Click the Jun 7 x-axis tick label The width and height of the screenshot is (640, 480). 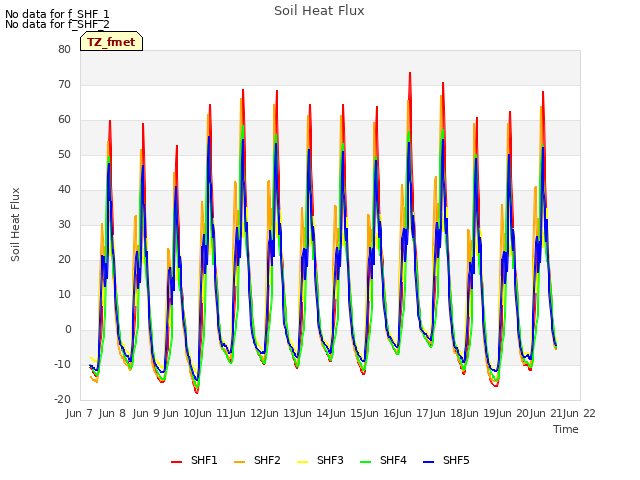tap(79, 413)
